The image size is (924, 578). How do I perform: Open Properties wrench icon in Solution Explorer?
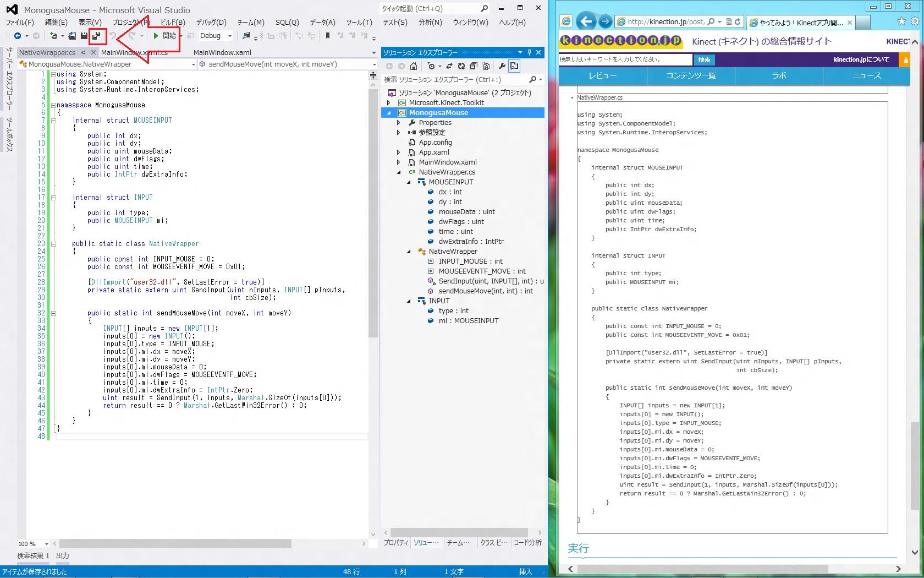(x=502, y=66)
